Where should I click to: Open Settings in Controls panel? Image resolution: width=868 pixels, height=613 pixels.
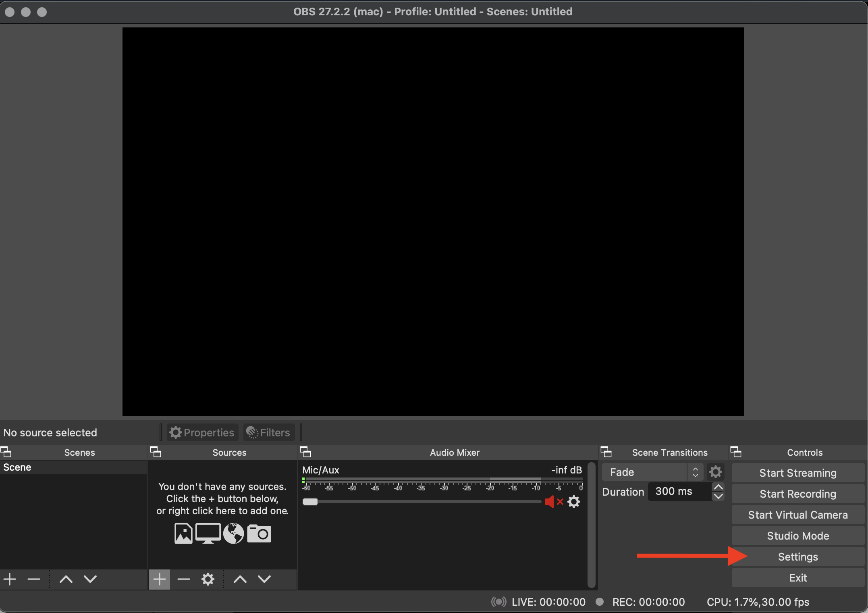coord(797,557)
